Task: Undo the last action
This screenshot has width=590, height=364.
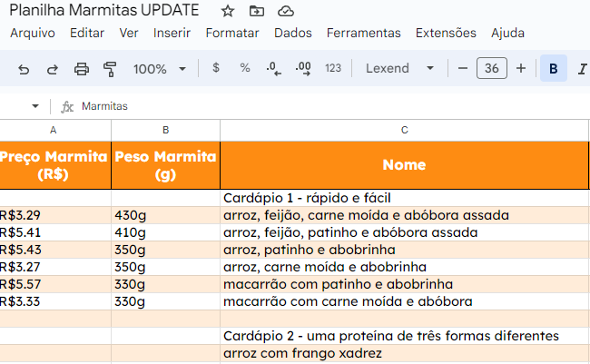Action: (x=24, y=69)
